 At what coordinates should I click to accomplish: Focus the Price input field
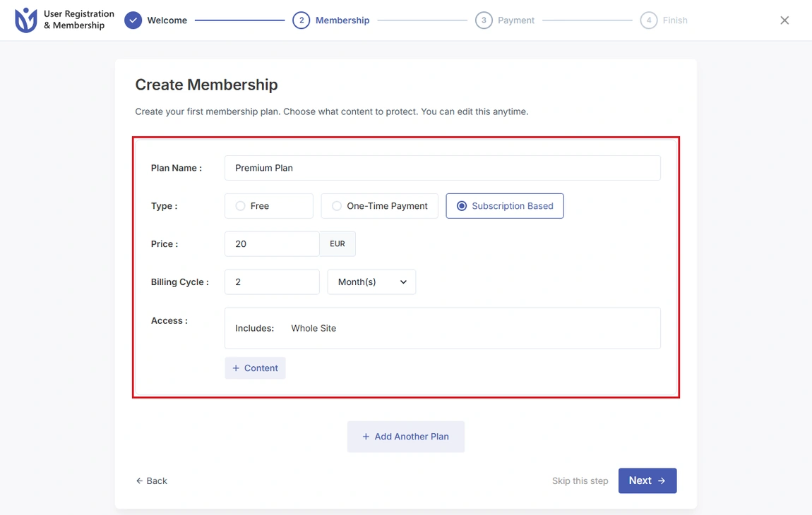point(272,244)
